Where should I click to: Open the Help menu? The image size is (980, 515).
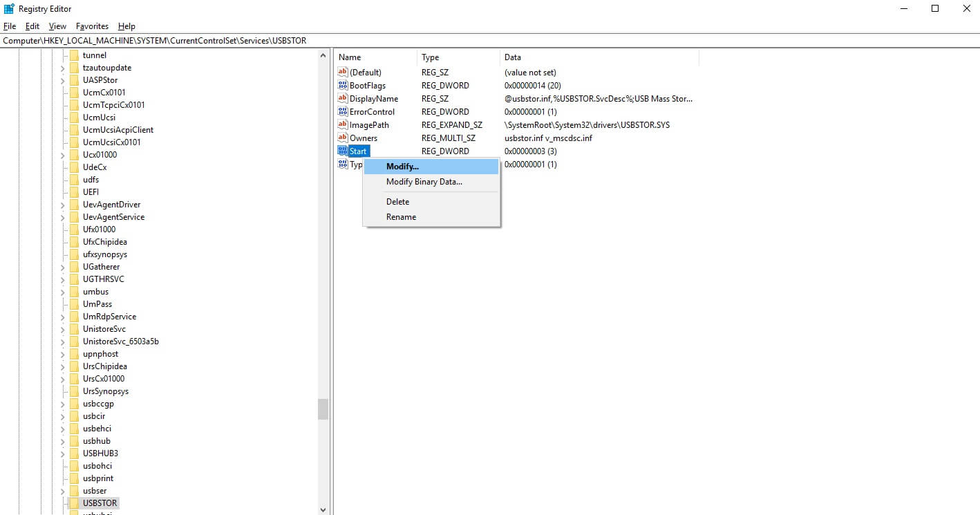click(x=126, y=26)
